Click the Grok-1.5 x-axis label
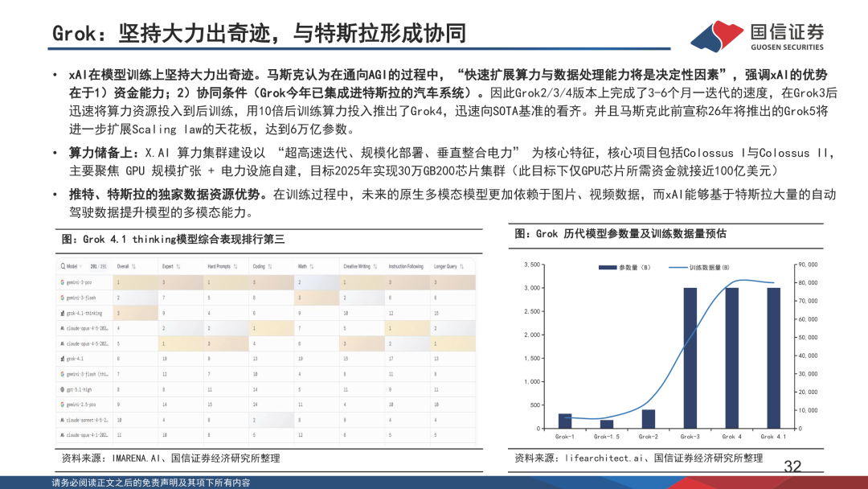 coord(606,437)
